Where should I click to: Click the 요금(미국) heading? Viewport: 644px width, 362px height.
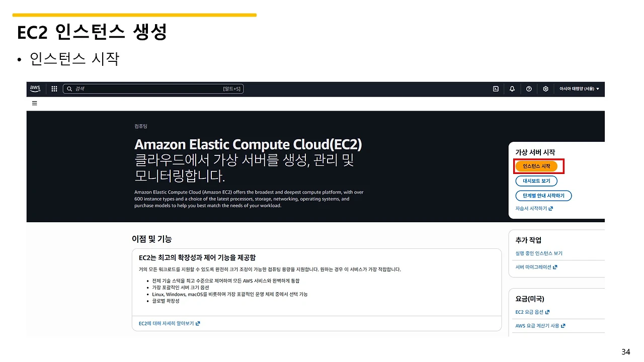[x=530, y=299]
